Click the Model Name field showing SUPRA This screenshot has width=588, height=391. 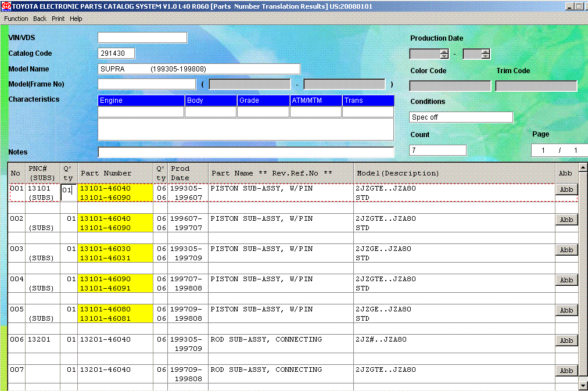click(199, 69)
